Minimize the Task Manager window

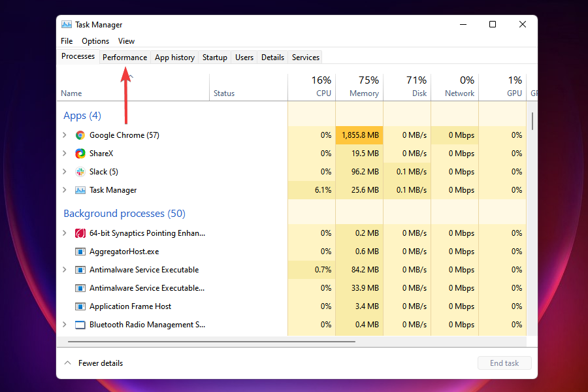[x=463, y=24]
